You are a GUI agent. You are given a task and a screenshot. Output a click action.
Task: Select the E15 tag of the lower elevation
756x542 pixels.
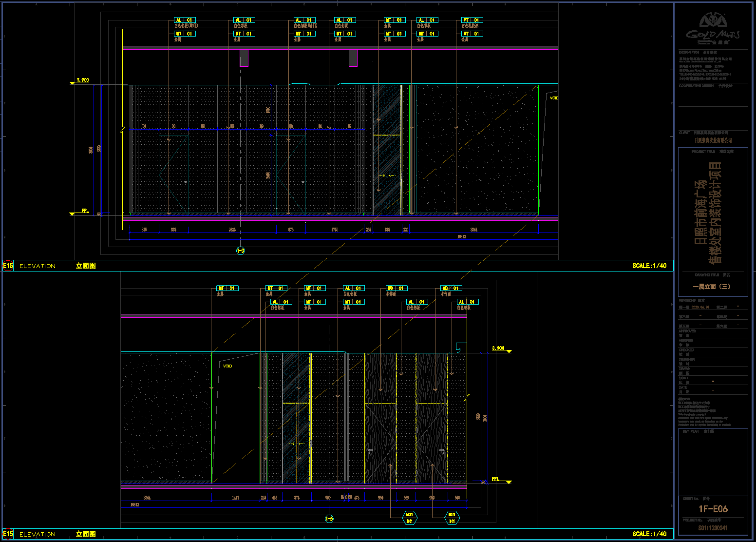(8, 534)
